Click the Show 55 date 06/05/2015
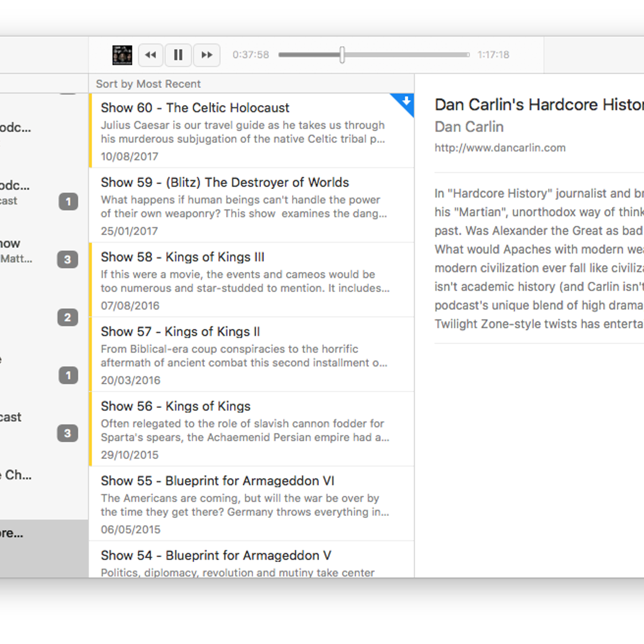This screenshot has height=644, width=644. coord(130,529)
